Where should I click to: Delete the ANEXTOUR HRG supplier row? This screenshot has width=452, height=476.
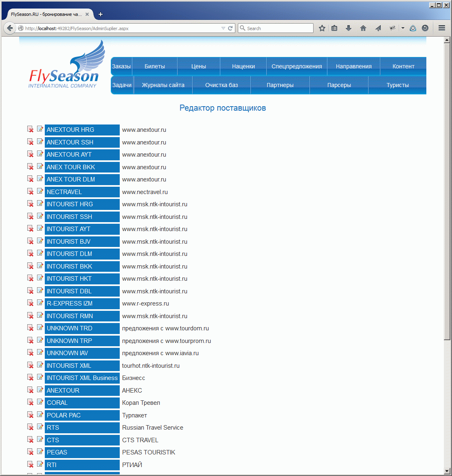click(x=31, y=129)
